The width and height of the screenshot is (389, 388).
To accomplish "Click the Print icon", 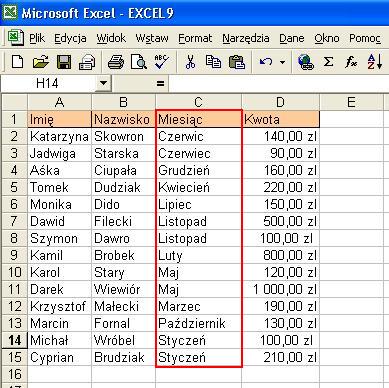I will point(116,62).
